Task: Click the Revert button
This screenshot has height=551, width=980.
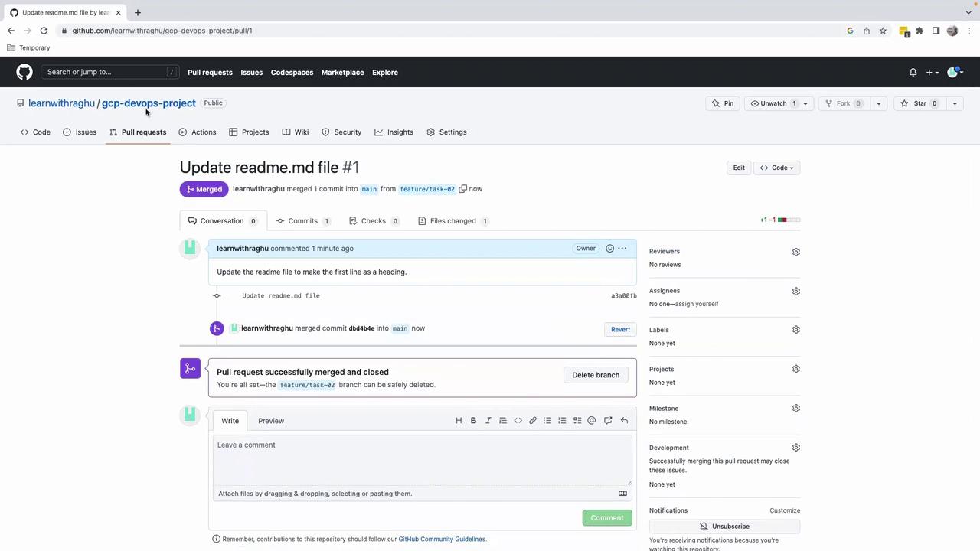Action: coord(620,329)
